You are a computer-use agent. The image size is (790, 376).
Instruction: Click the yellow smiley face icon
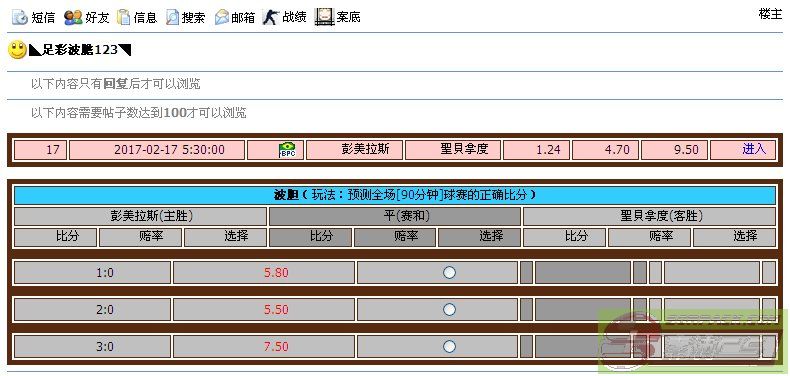click(x=18, y=50)
